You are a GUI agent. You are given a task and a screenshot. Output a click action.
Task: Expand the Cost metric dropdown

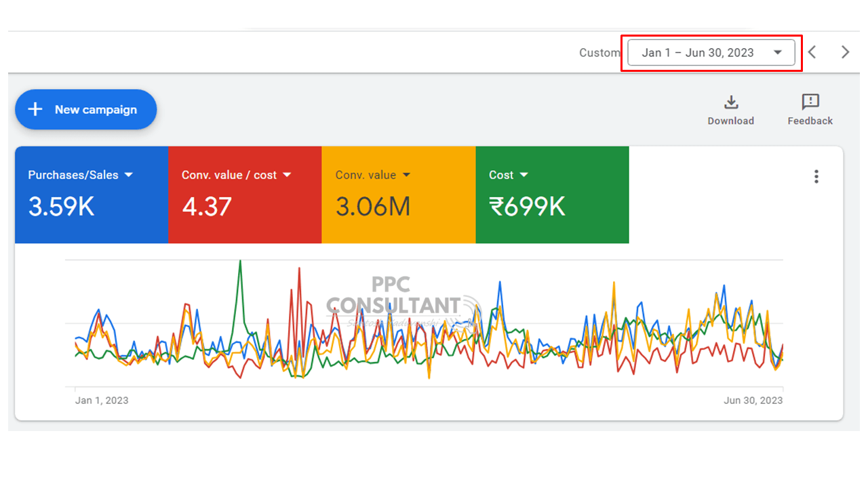(x=524, y=175)
